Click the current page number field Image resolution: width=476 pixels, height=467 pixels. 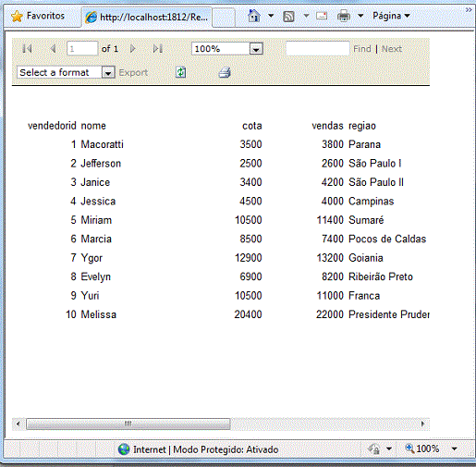82,49
